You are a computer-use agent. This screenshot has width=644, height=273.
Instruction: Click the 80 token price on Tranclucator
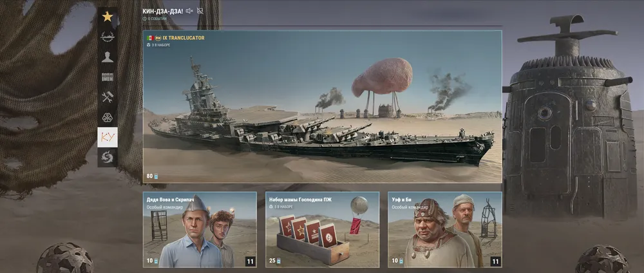152,176
